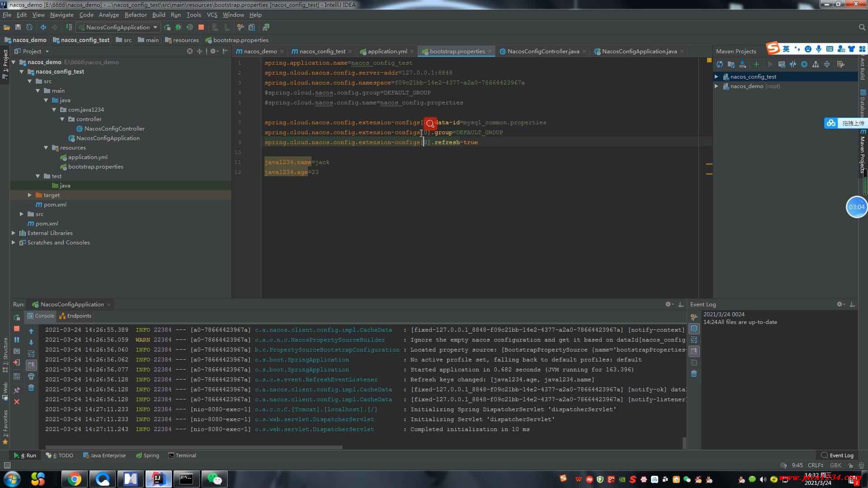Viewport: 868px width, 488px height.
Task: Click the Save All toolbar icon
Action: (x=18, y=28)
